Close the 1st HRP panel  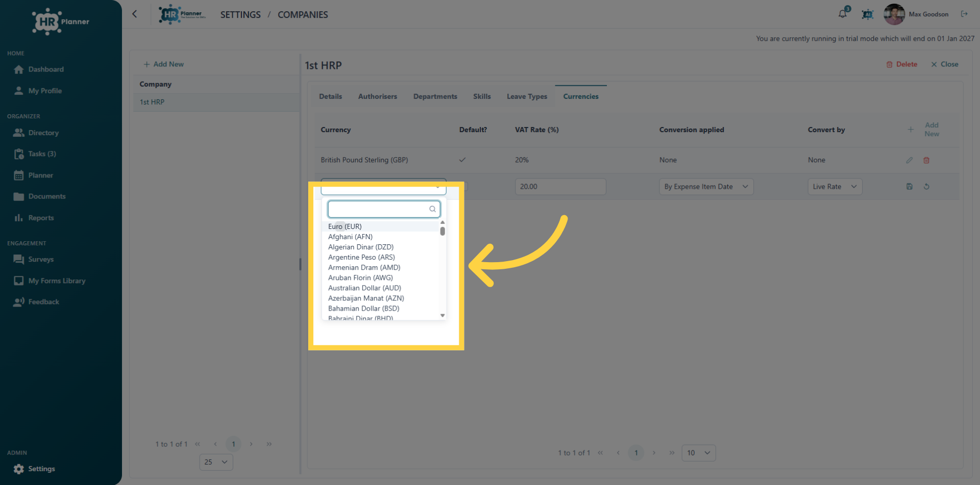(x=944, y=64)
